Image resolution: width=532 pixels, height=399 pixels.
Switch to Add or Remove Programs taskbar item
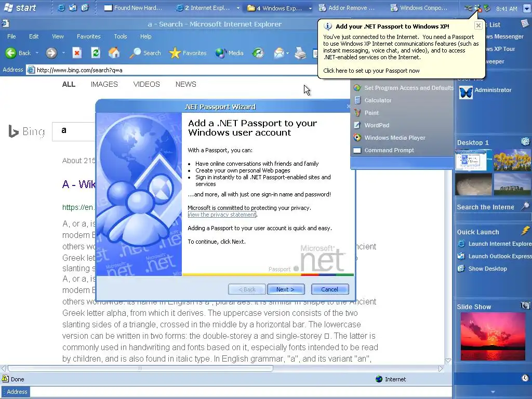coord(348,8)
